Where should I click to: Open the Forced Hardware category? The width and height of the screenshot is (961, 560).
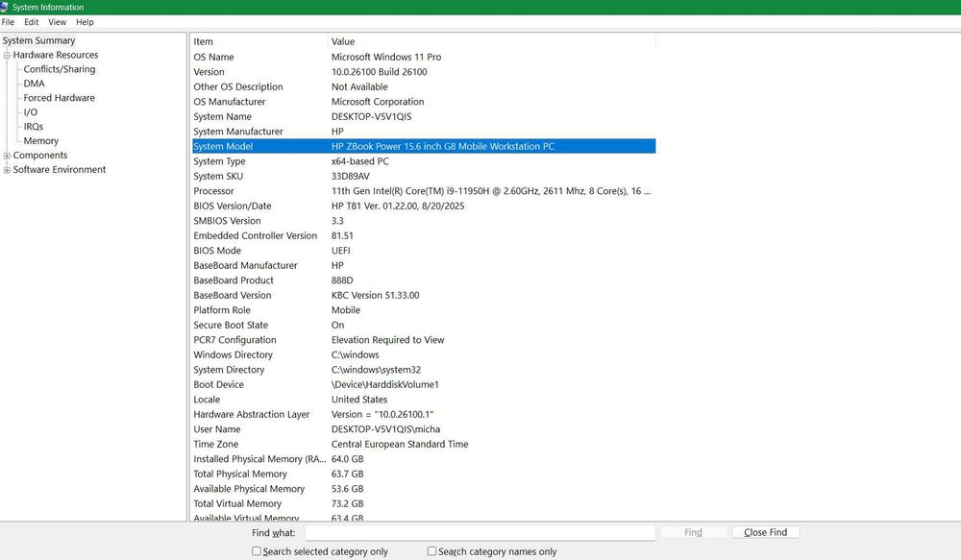point(59,97)
